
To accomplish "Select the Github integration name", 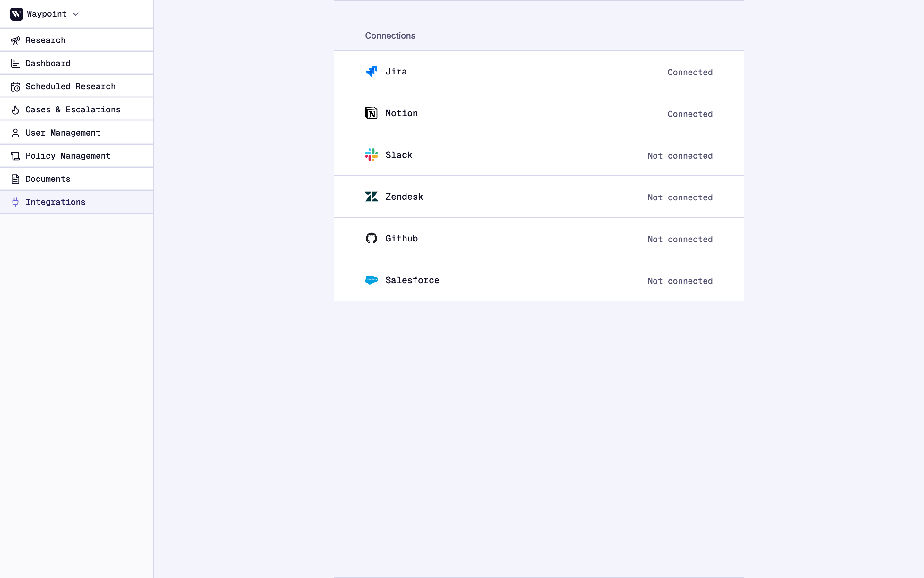I will click(x=401, y=238).
